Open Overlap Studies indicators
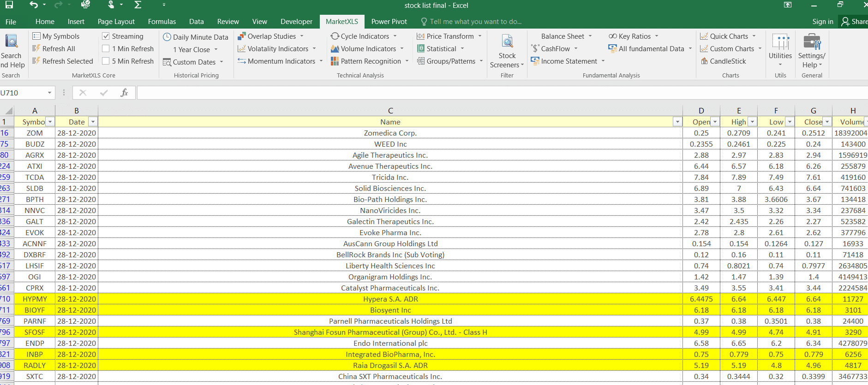This screenshot has width=868, height=385. click(271, 36)
